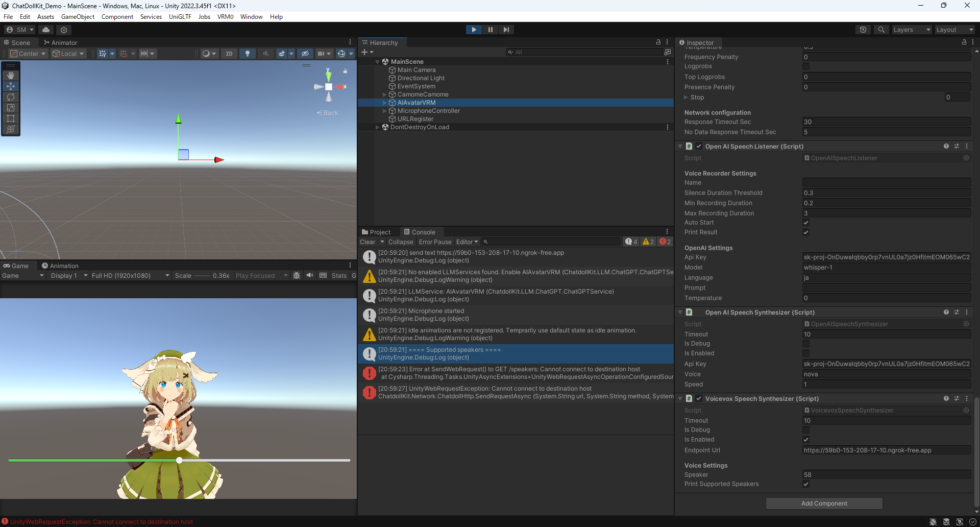980x527 pixels.
Task: Open Undo History icon in top toolbar
Action: tap(863, 30)
